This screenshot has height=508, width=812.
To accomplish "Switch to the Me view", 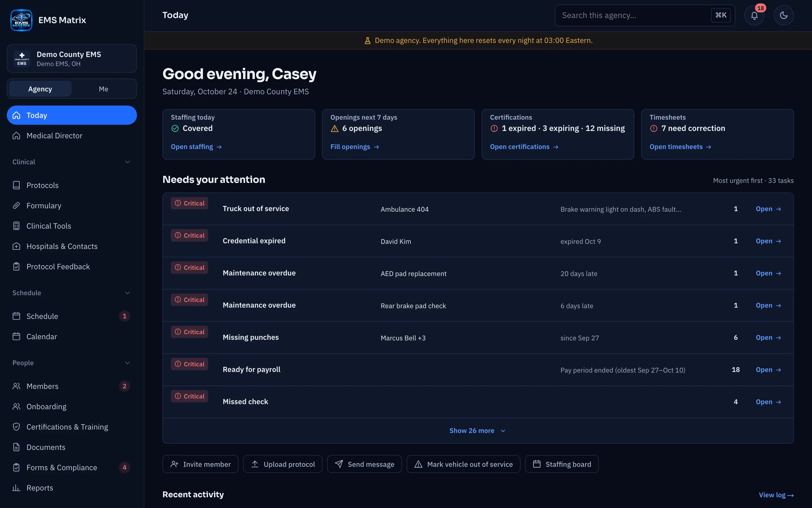I will click(x=104, y=89).
